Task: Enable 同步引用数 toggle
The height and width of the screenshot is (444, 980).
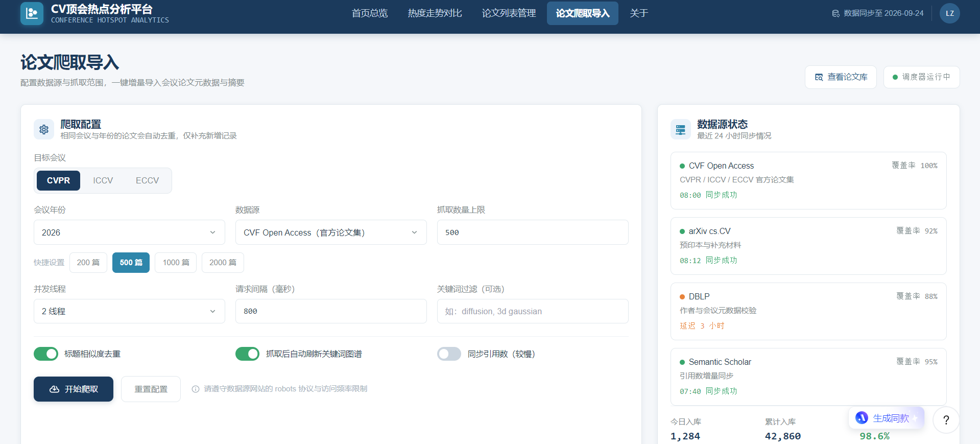Action: 449,354
